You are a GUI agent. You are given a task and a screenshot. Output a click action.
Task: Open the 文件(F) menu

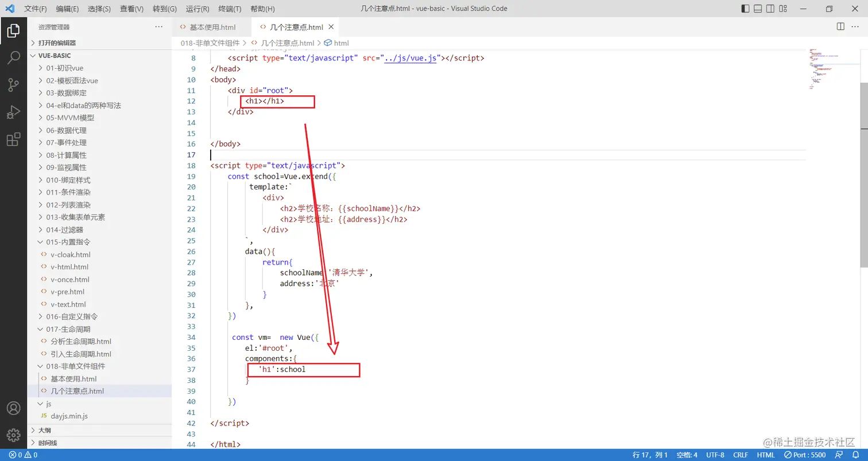(x=36, y=9)
